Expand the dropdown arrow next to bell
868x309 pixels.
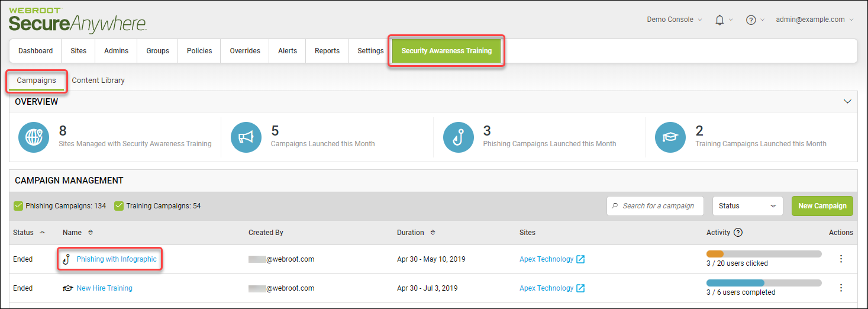(731, 20)
